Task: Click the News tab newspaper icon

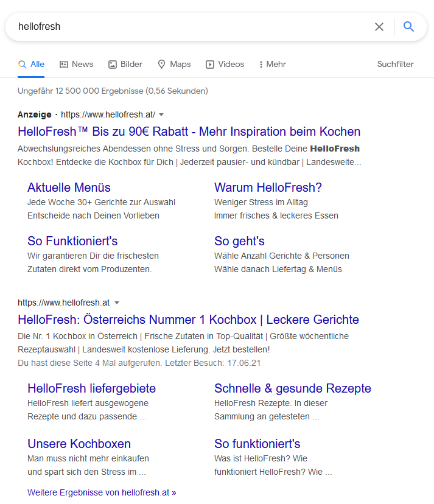Action: (64, 65)
